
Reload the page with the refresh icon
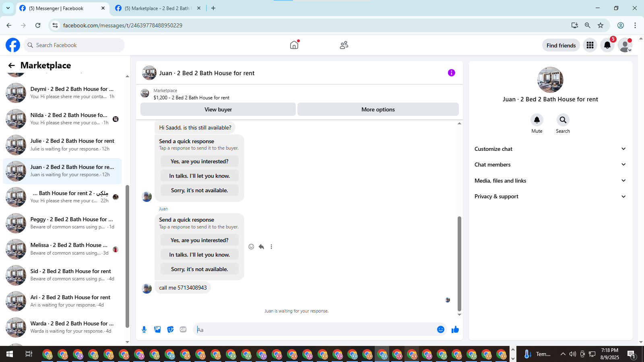38,25
